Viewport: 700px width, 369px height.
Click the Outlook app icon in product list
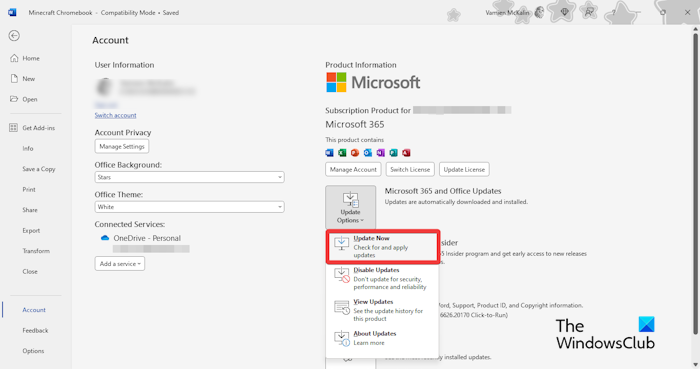(367, 153)
